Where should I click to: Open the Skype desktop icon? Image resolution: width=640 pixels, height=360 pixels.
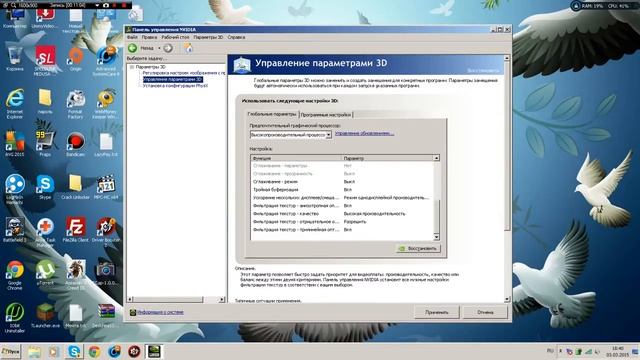click(45, 187)
